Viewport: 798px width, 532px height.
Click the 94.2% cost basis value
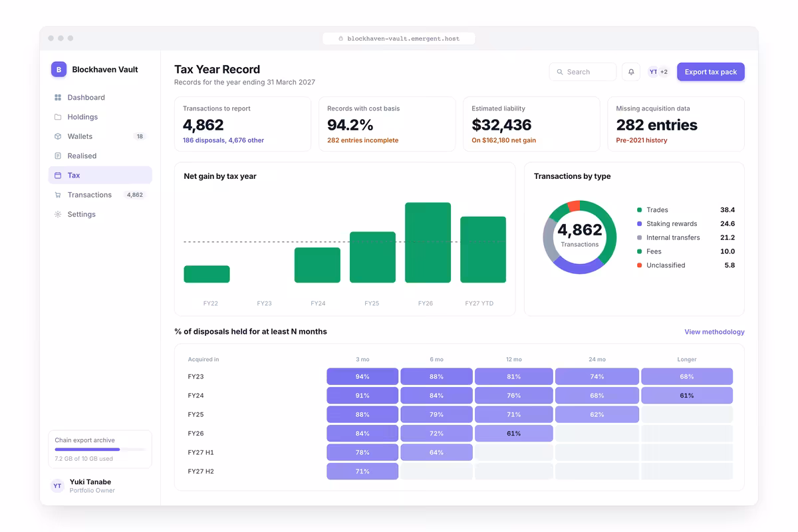click(350, 125)
